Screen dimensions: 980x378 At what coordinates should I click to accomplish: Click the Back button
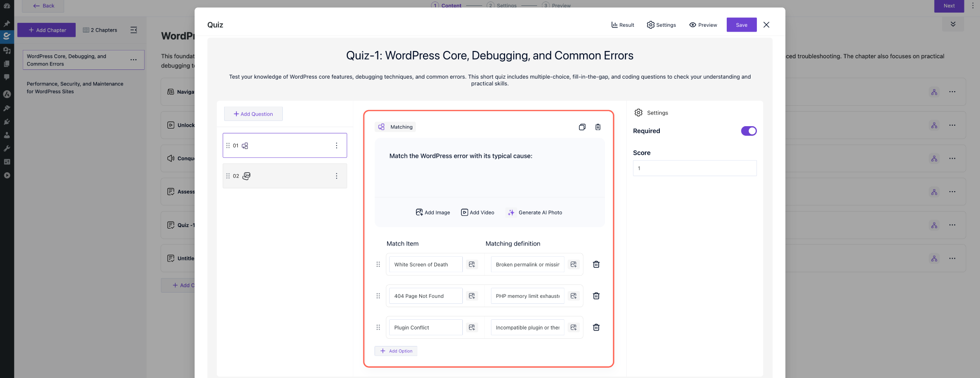[x=43, y=6]
